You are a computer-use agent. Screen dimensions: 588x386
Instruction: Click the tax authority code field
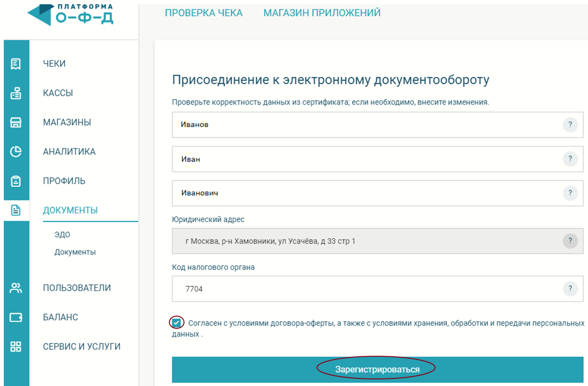point(364,289)
